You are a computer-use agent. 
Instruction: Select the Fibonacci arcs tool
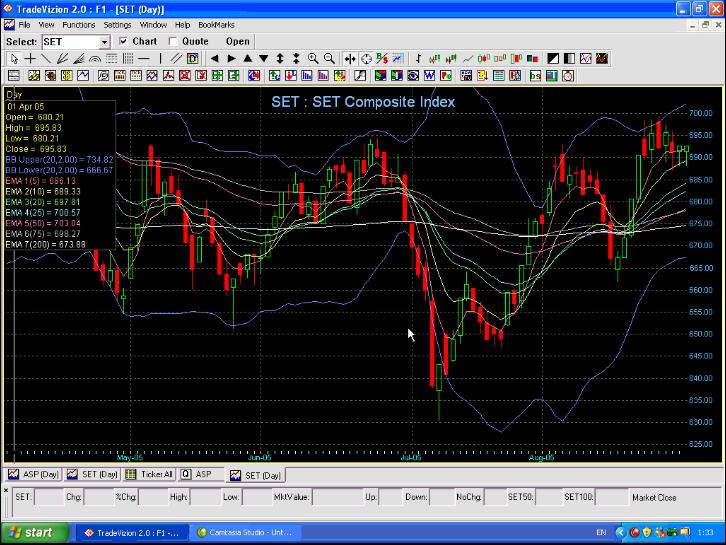point(95,59)
